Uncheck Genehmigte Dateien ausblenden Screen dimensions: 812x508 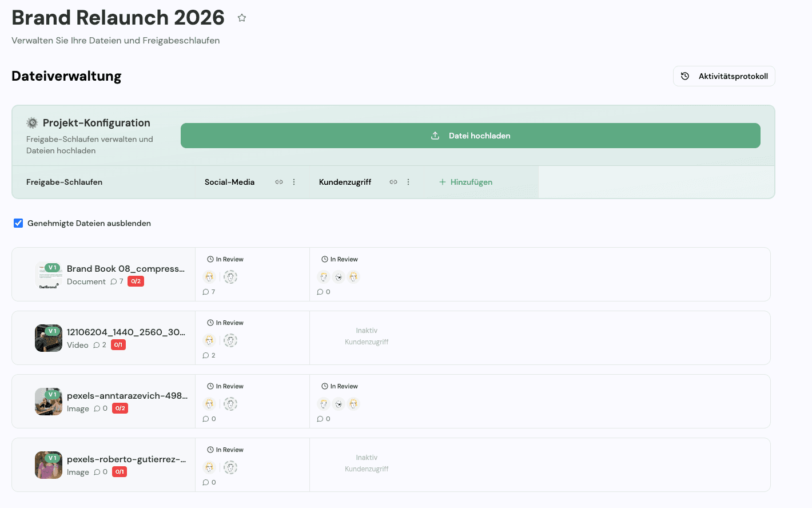18,223
